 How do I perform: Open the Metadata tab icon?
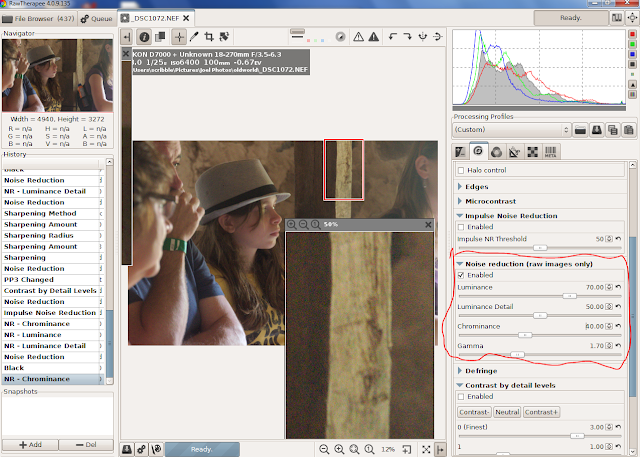550,152
